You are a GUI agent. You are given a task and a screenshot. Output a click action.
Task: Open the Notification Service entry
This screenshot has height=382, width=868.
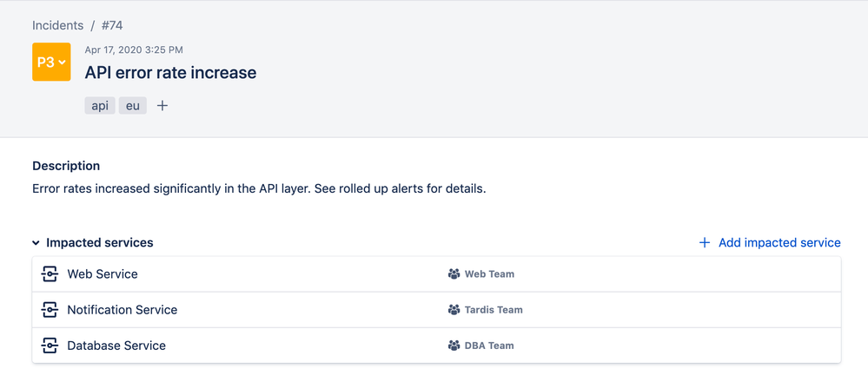coord(122,310)
